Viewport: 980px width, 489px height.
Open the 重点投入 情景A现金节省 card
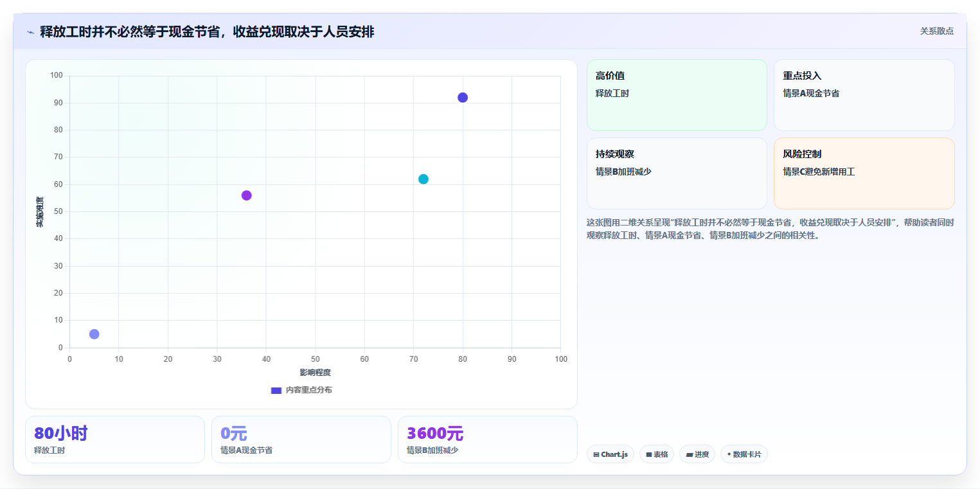point(864,95)
